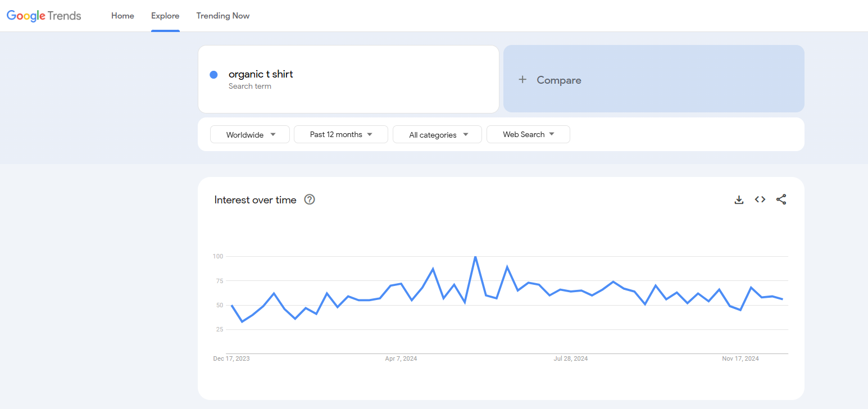This screenshot has height=409, width=868.
Task: Open the Interest over time help icon
Action: coord(310,199)
